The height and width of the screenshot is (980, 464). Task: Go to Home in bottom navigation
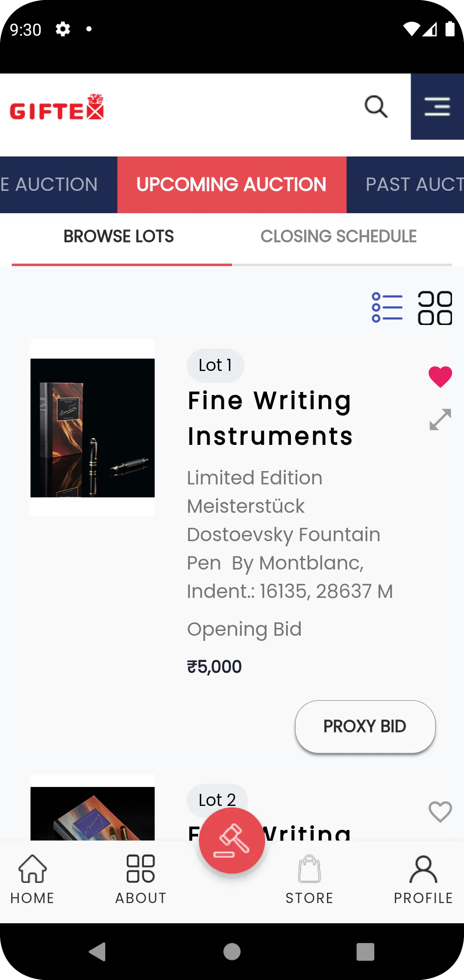(33, 879)
